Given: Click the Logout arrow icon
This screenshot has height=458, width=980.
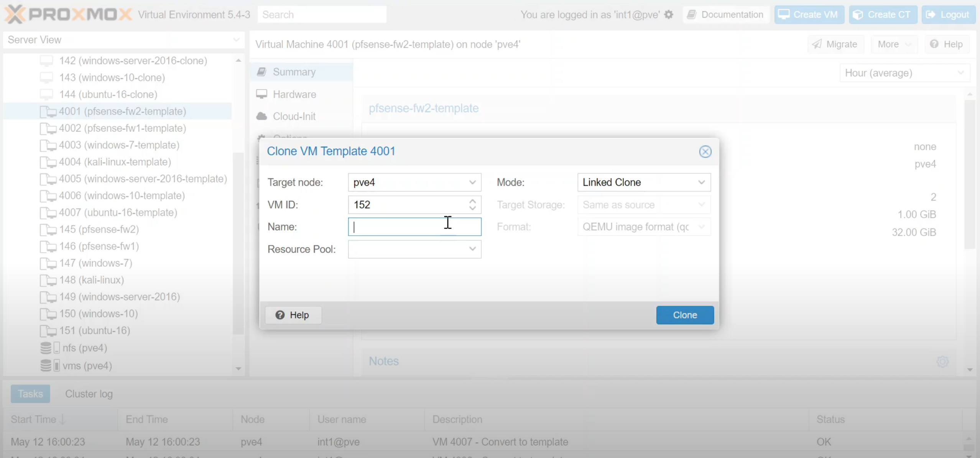Looking at the screenshot, I should click(931, 15).
